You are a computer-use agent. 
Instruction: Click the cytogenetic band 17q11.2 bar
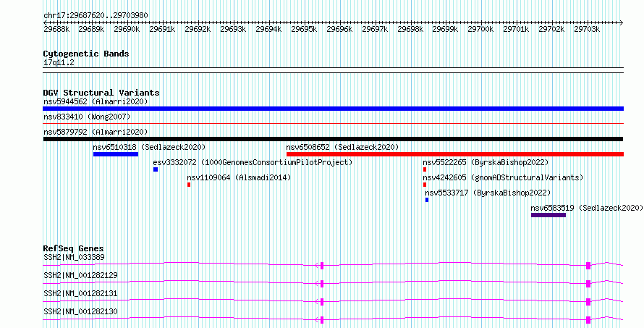point(333,70)
